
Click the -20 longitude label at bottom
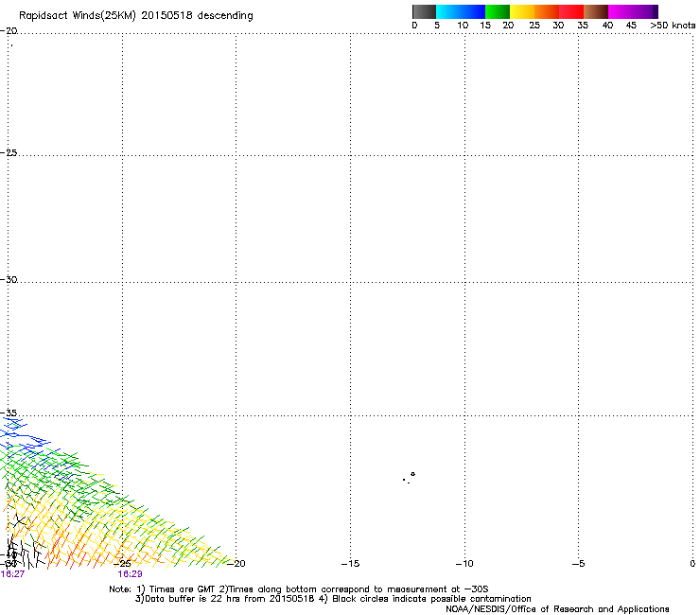(236, 564)
